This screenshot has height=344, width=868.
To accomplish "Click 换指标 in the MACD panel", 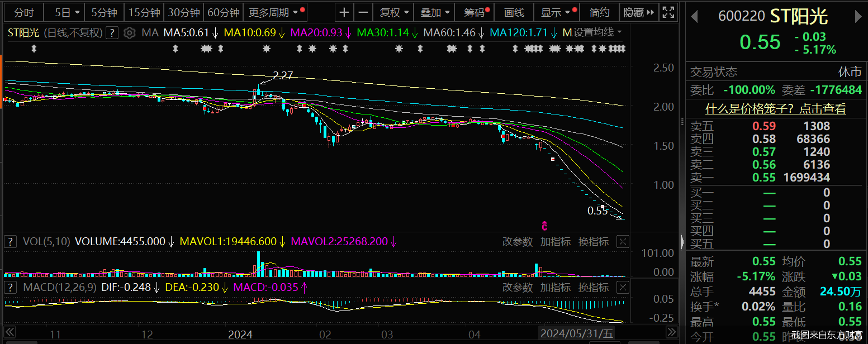I will coord(593,288).
